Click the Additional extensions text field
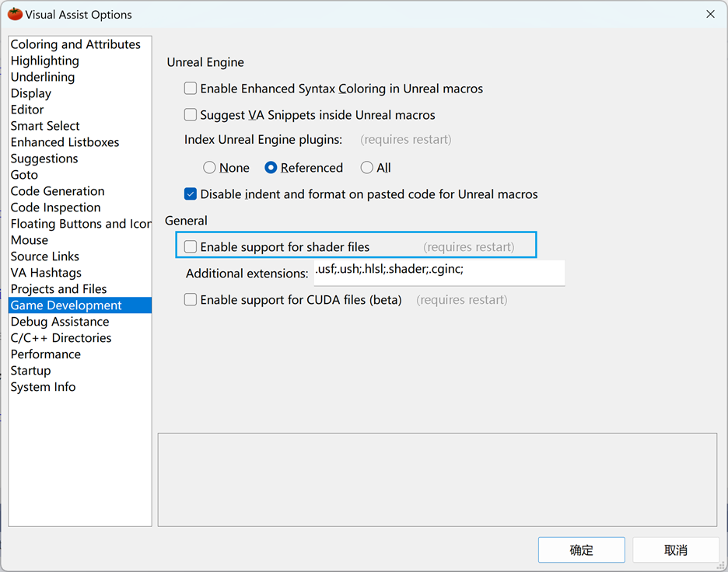The image size is (728, 572). [439, 273]
